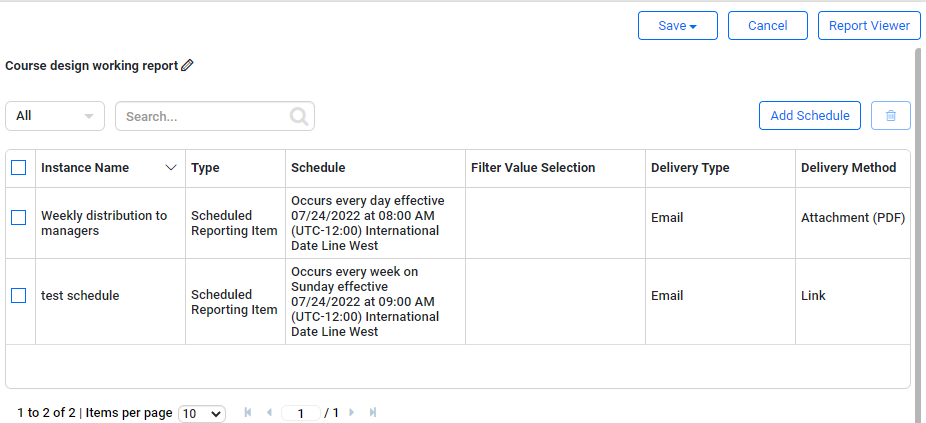Click 'Attachment (PDF)' delivery method cell
This screenshot has width=926, height=423.
853,223
